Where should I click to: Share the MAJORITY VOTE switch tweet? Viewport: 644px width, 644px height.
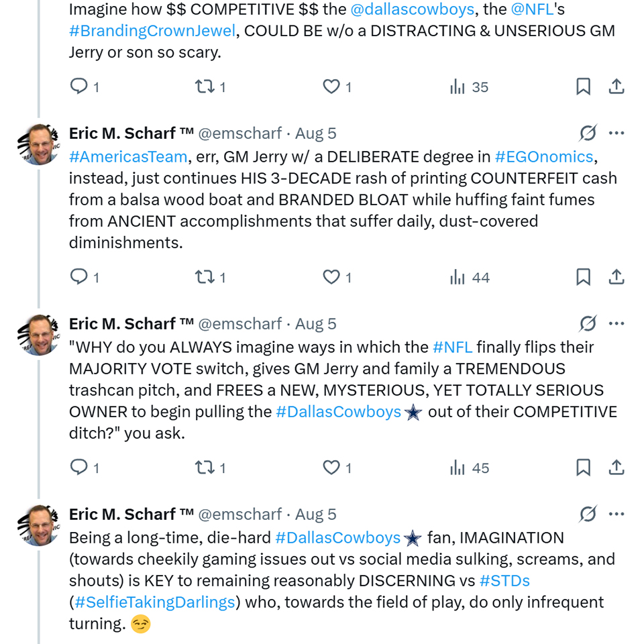coord(616,468)
